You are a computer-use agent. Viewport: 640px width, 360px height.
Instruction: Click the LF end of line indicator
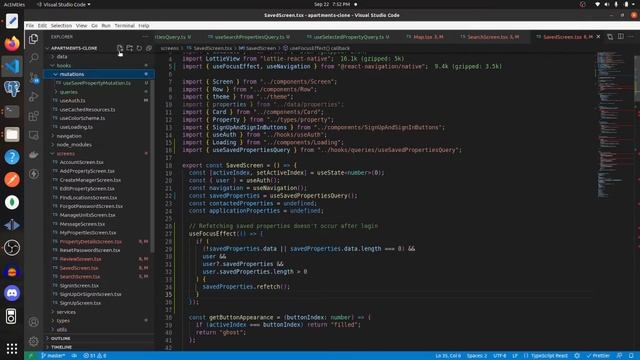point(515,356)
